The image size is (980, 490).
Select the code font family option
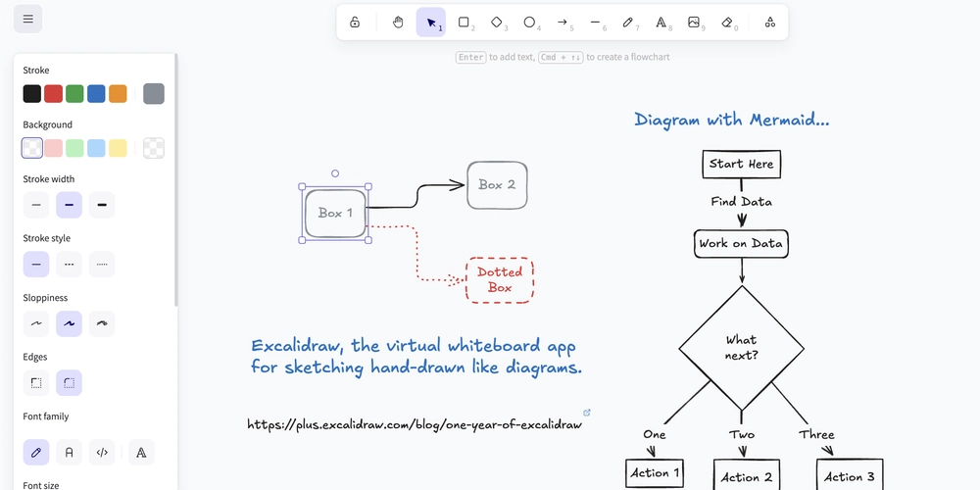coord(102,452)
